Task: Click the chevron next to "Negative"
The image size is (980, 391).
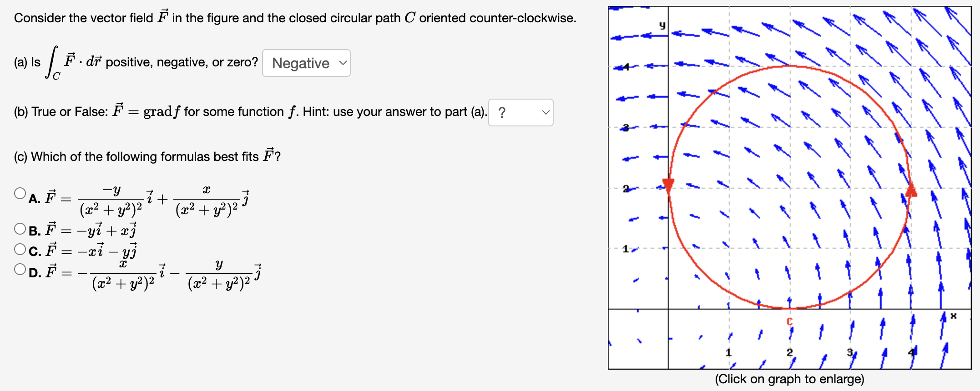Action: [x=342, y=63]
